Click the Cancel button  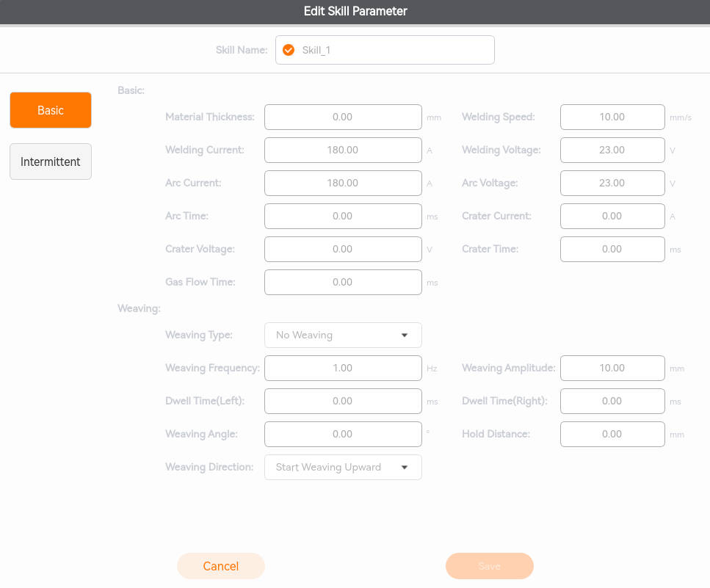pos(220,566)
